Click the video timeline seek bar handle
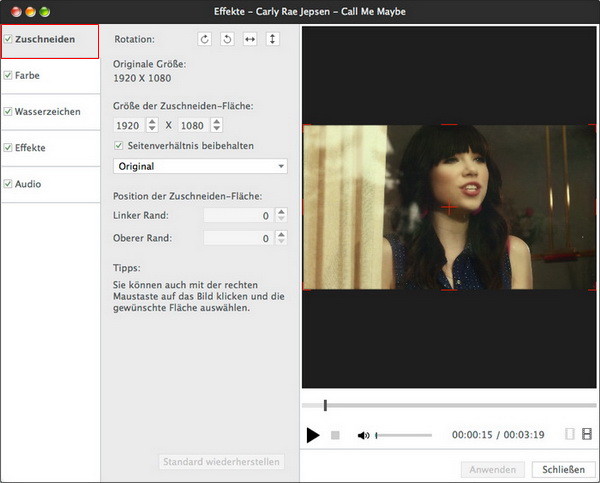The image size is (600, 483). click(x=325, y=405)
